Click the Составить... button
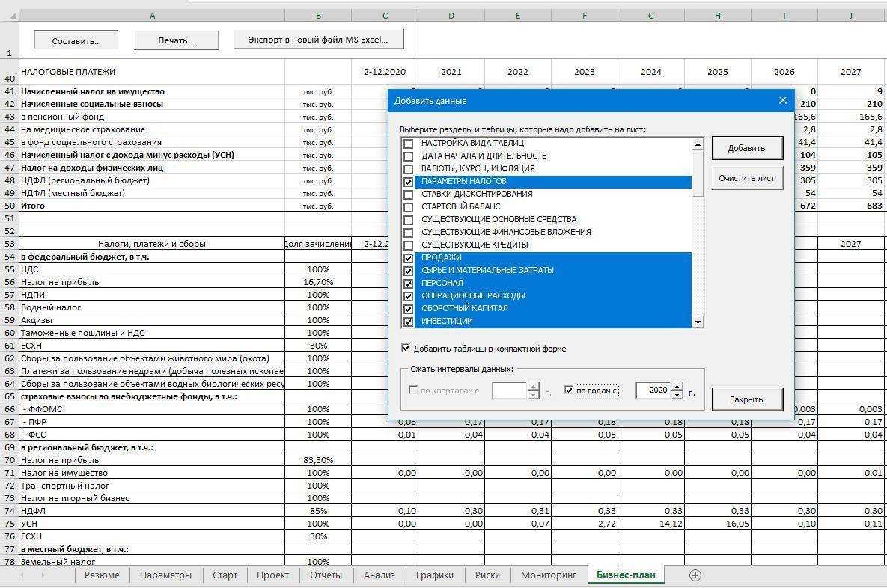This screenshot has width=887, height=588. click(x=76, y=40)
